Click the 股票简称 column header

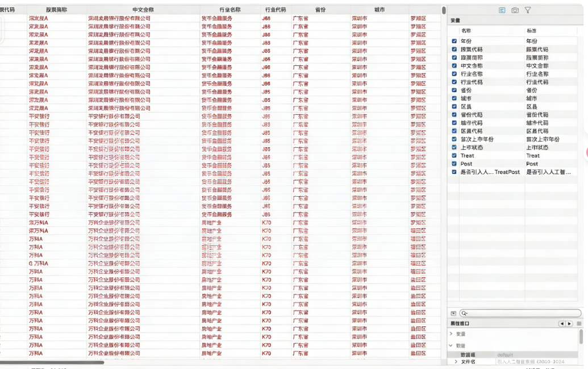click(57, 10)
